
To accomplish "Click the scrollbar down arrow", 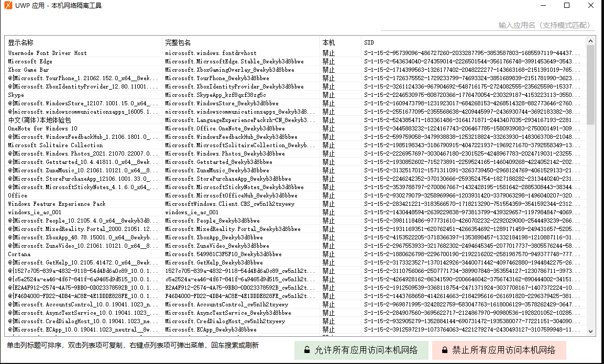I will point(590,330).
